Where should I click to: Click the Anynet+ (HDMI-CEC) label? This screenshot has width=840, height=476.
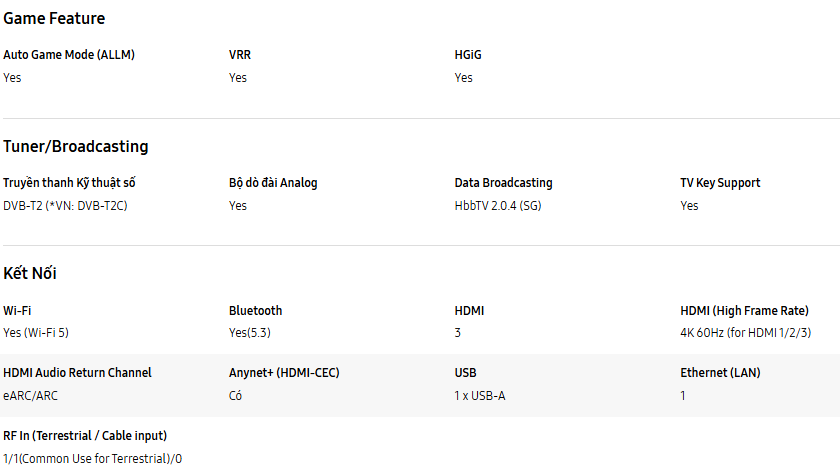(x=284, y=373)
